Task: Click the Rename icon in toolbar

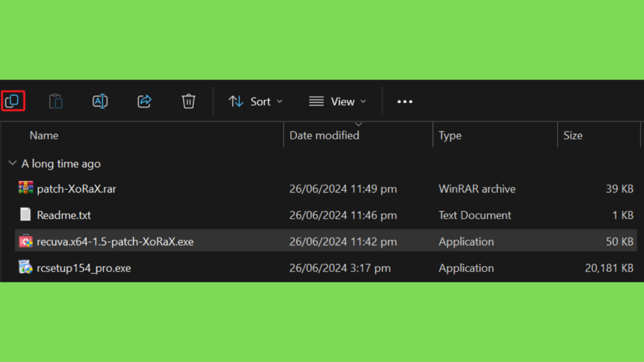Action: (100, 101)
